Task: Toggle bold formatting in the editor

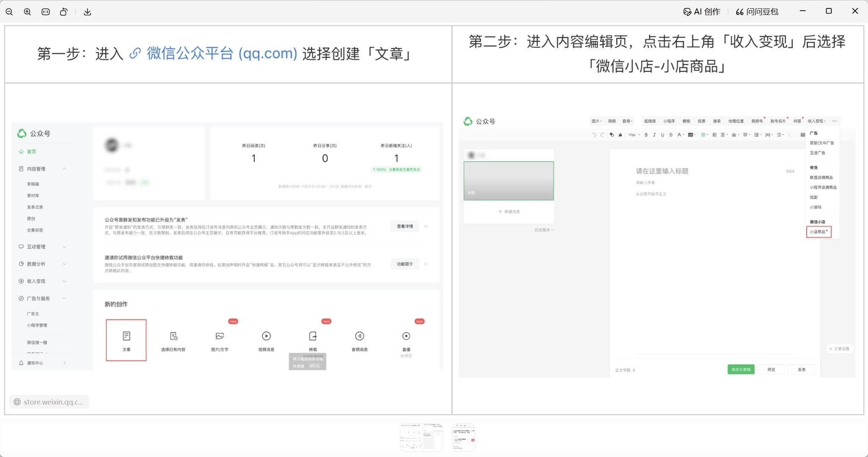Action: [x=646, y=135]
